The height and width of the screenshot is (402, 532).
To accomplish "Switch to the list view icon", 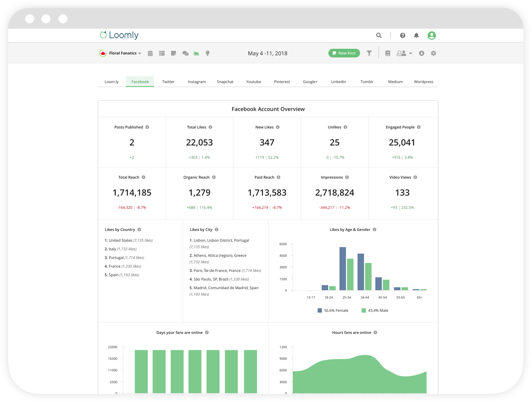I will [162, 53].
